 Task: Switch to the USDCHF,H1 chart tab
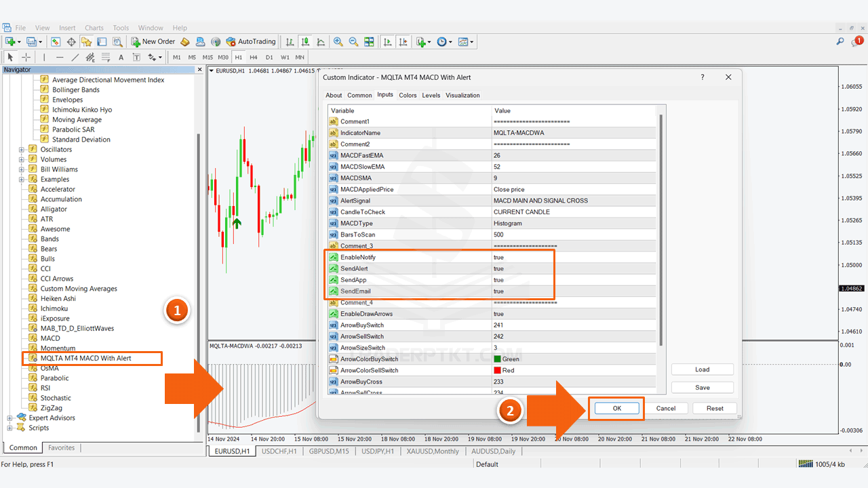[279, 451]
